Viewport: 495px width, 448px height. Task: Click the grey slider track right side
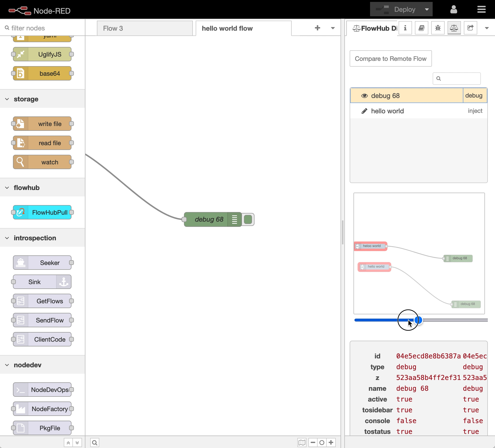tap(455, 320)
